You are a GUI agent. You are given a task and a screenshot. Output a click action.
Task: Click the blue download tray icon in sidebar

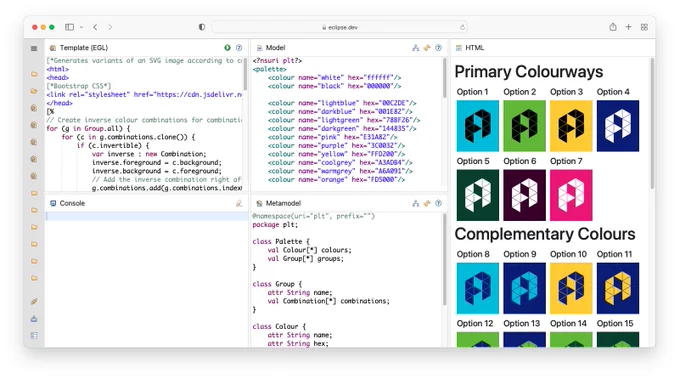point(34,319)
